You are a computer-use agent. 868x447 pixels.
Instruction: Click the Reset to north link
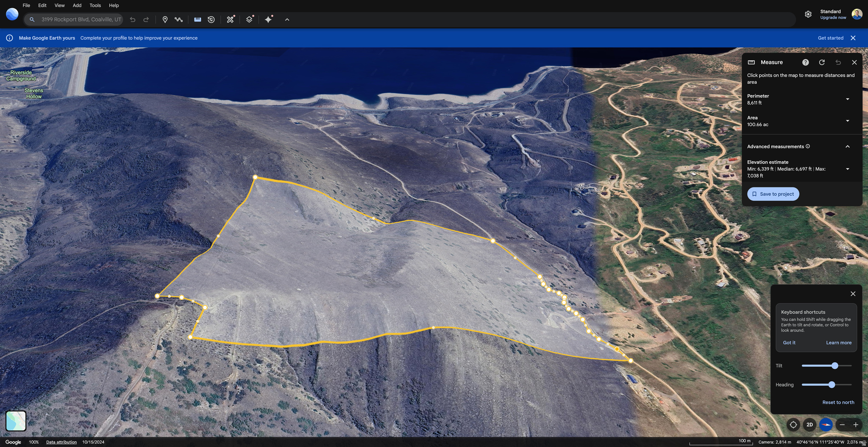pos(838,402)
